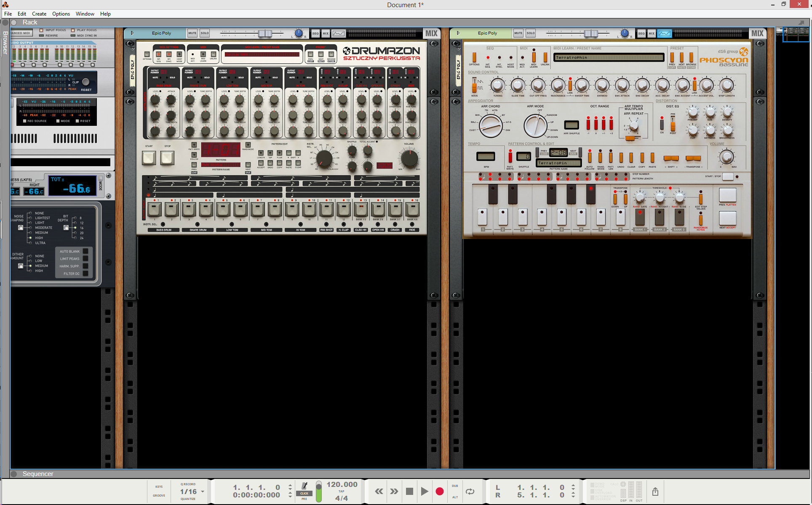Click Drumazon step button 16
This screenshot has width=812, height=505.
pos(412,209)
